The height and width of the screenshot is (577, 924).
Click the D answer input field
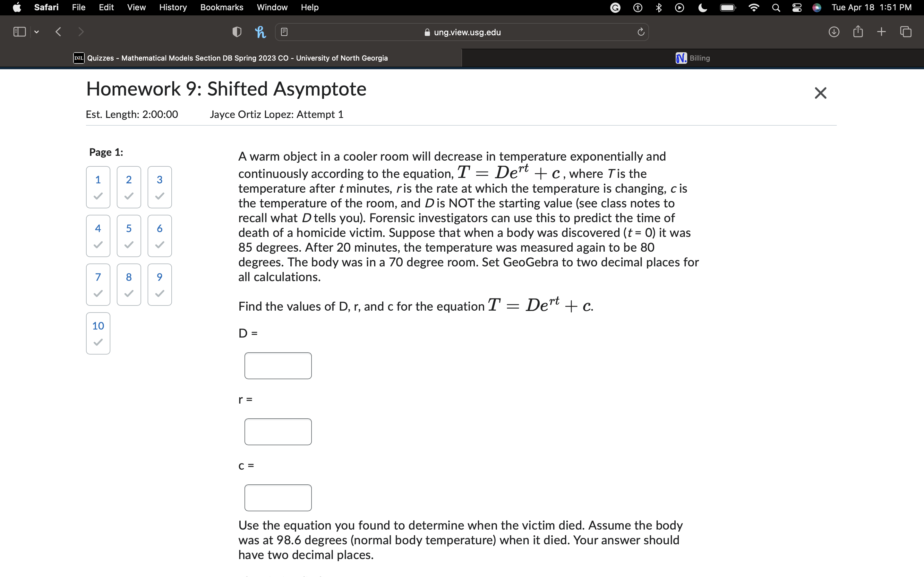(278, 365)
